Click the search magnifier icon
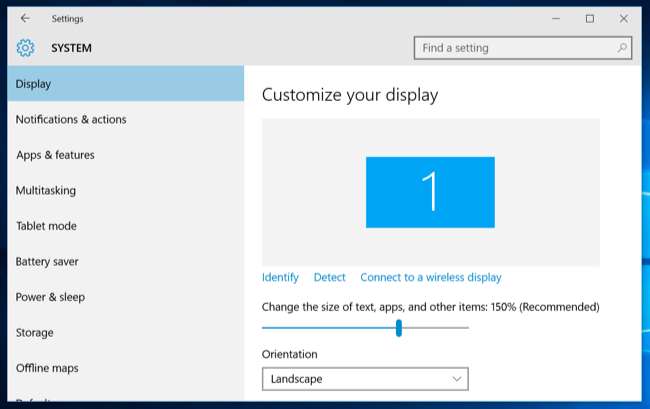The image size is (650, 409). [621, 48]
